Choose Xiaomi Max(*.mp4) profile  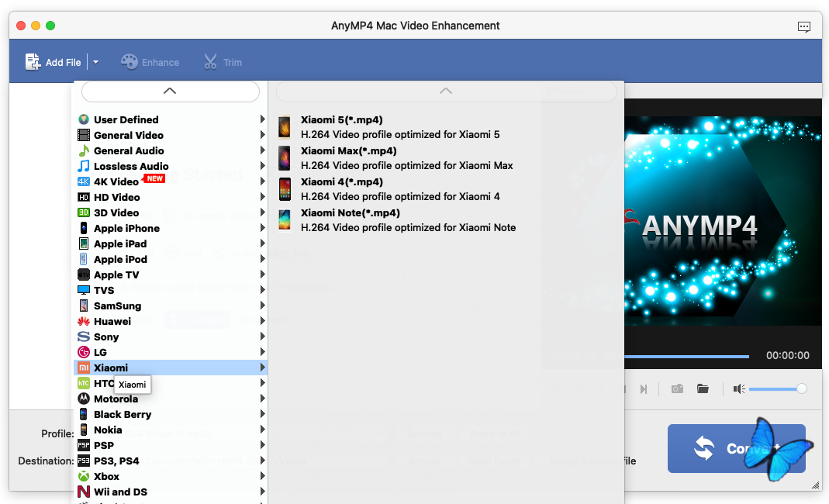[x=447, y=158]
